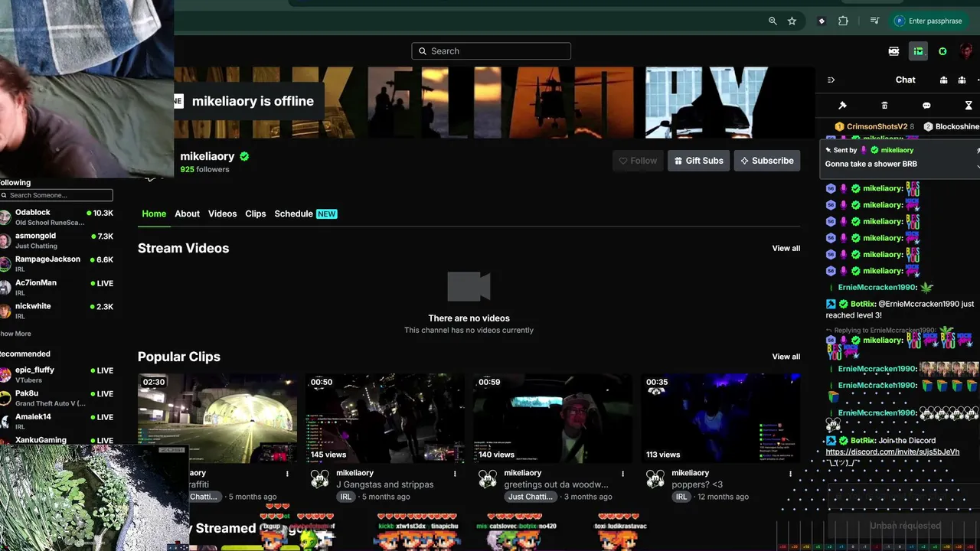Open the Schedule tab
This screenshot has width=980, height=551.
[305, 214]
